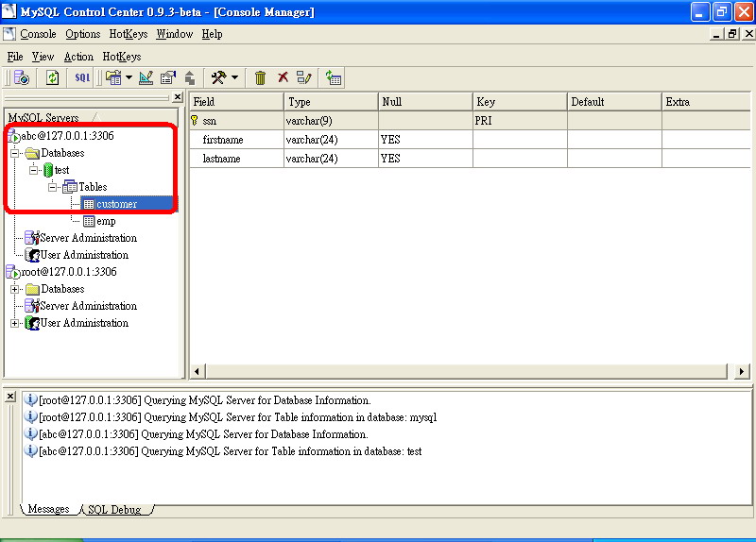Click the trash can empty table icon
Viewport: 756px width, 542px height.
(x=260, y=77)
